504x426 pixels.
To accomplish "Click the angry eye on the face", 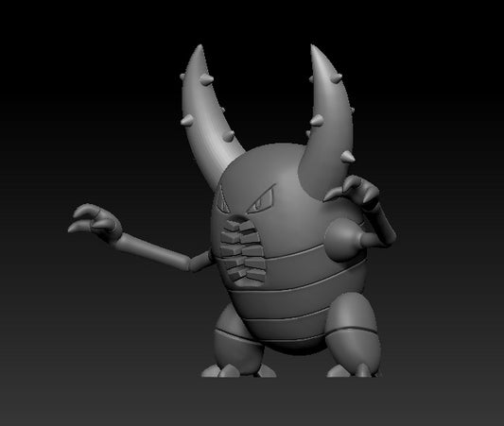I will click(x=263, y=199).
